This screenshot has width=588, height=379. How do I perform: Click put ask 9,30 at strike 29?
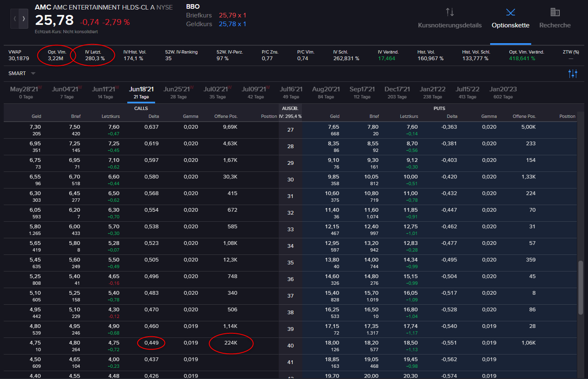(x=373, y=160)
